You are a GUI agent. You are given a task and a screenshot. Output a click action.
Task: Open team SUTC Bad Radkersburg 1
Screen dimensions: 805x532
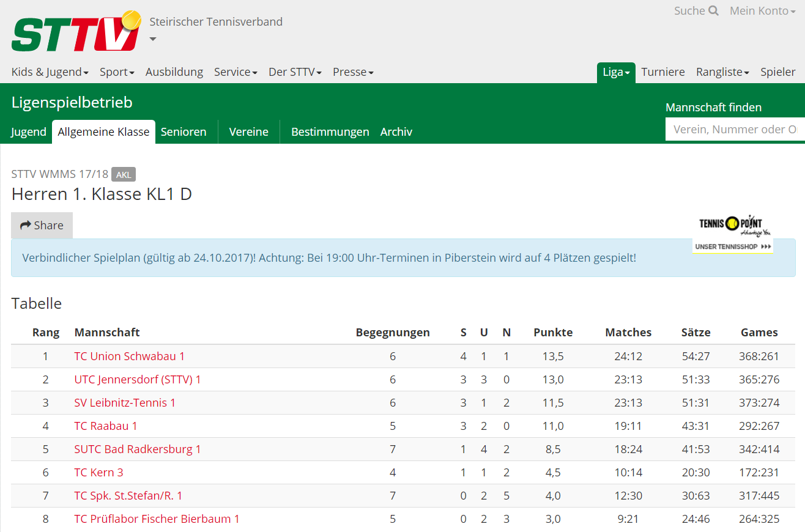point(138,449)
